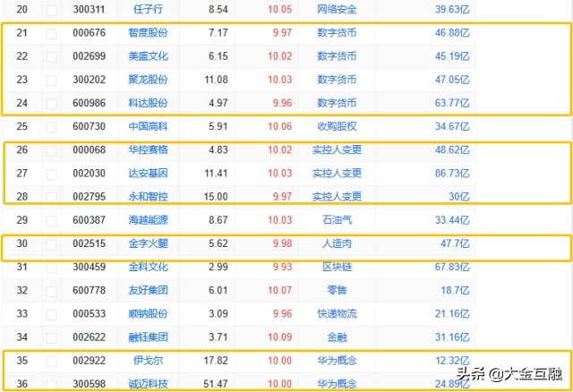Mark the 中国高科 row checkbox
The height and width of the screenshot is (392, 573).
point(51,127)
